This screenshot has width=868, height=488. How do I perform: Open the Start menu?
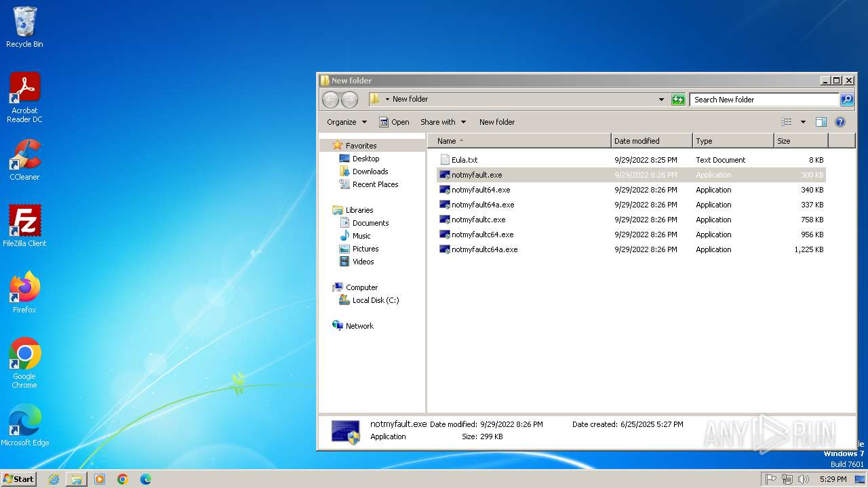[18, 479]
